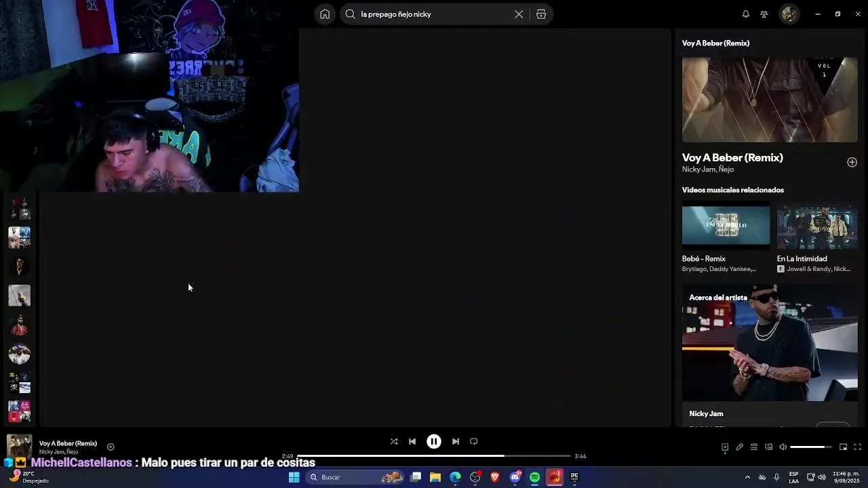The width and height of the screenshot is (868, 488).
Task: Open the friend activity icon
Action: point(764,14)
